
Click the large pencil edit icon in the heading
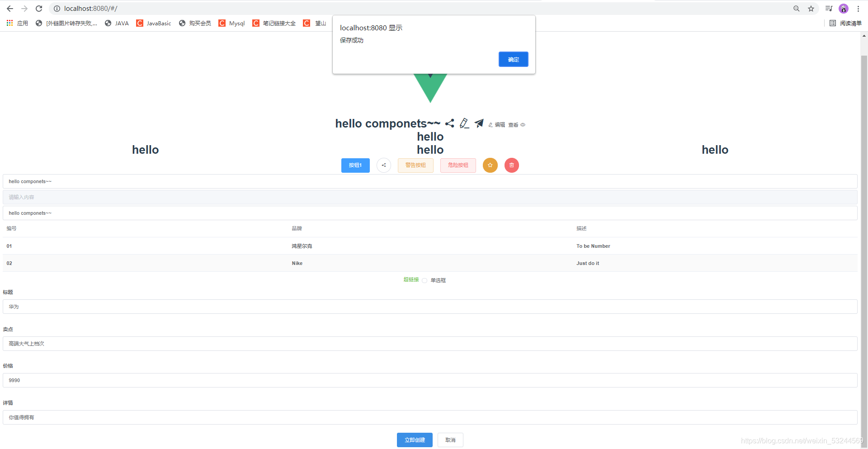[x=464, y=123]
